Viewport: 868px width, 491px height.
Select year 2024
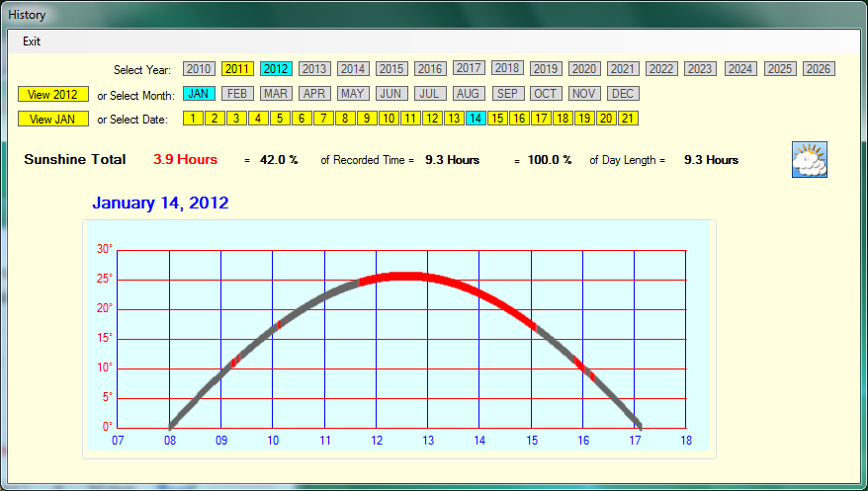coord(740,68)
